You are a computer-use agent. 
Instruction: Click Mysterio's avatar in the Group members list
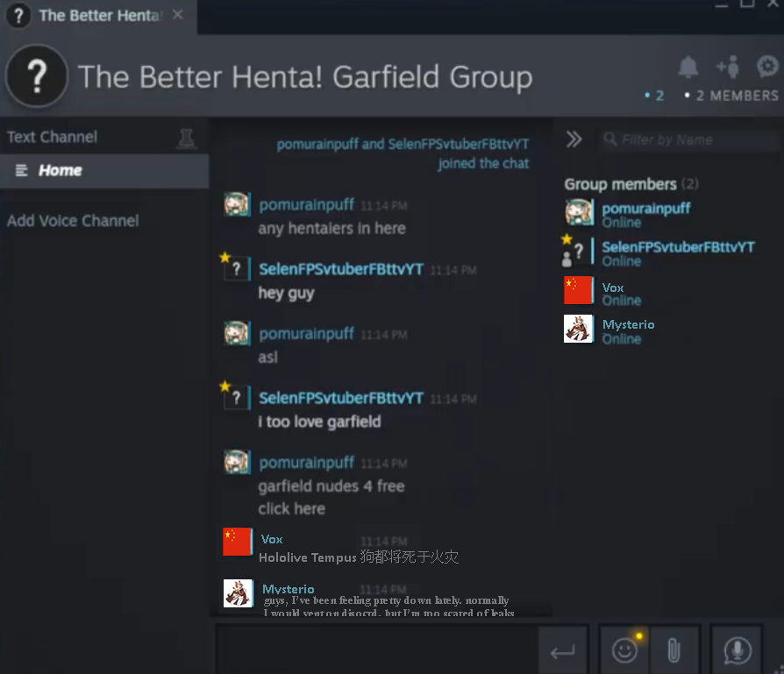[x=579, y=329]
